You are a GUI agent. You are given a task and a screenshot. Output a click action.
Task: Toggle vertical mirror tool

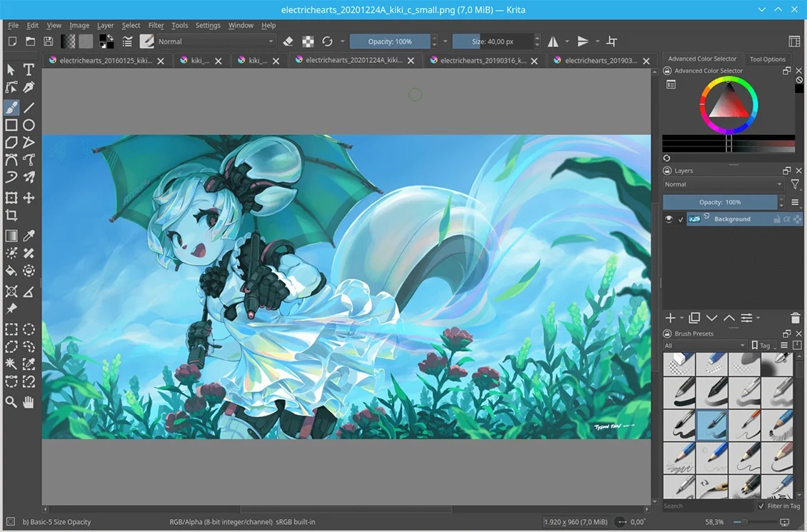(x=583, y=41)
